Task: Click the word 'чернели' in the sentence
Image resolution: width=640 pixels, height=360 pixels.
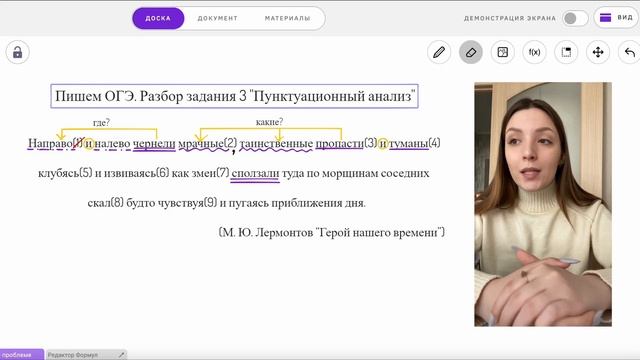Action: (x=154, y=143)
